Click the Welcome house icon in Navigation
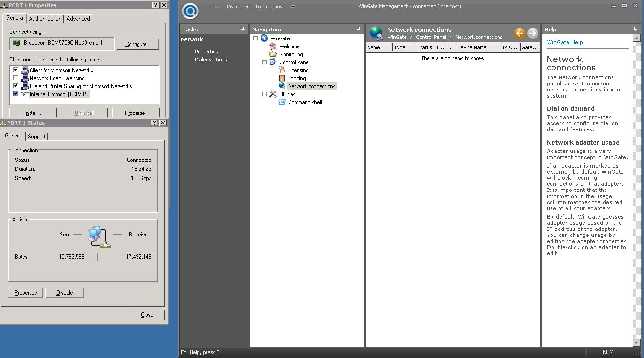The width and height of the screenshot is (644, 358). [x=273, y=46]
